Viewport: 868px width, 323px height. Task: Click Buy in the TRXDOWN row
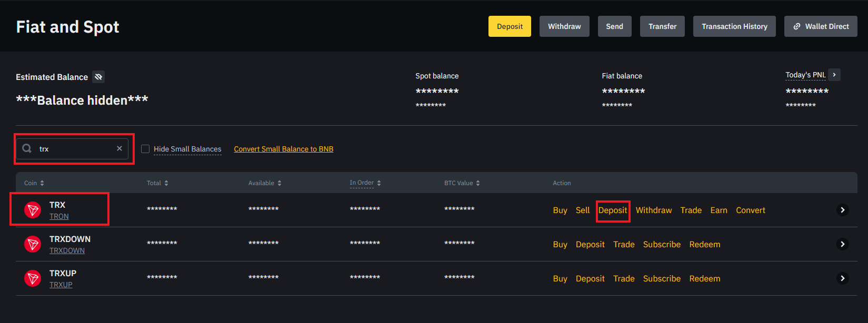point(560,244)
